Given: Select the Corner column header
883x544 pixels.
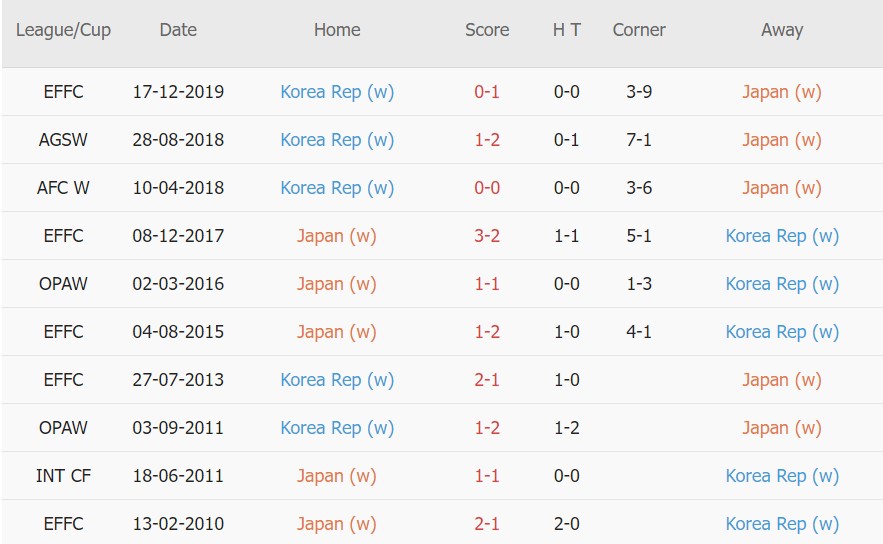Looking at the screenshot, I should pos(639,30).
